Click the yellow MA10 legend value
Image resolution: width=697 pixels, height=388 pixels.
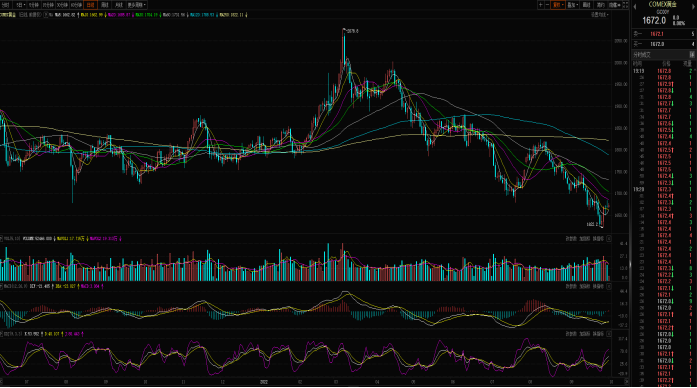[92, 15]
